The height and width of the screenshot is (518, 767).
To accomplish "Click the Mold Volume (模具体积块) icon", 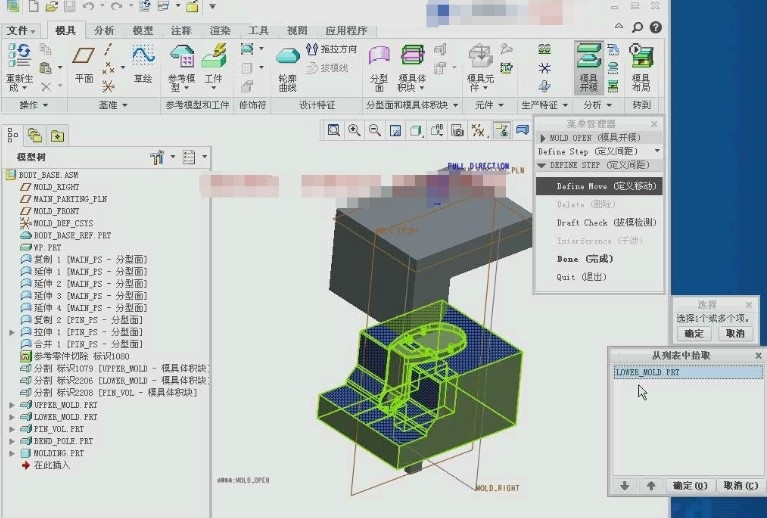I will 412,54.
